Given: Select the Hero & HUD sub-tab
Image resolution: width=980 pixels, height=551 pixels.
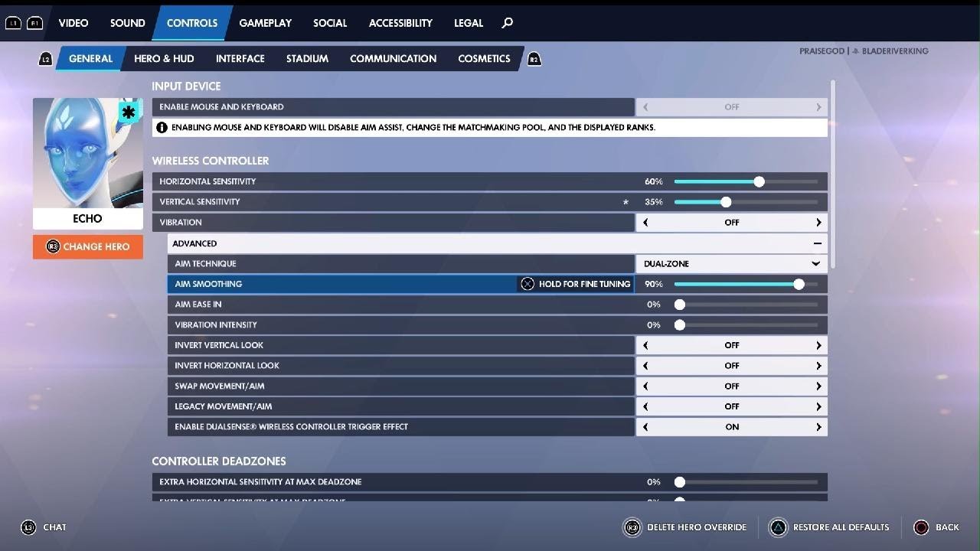Looking at the screenshot, I should point(164,59).
